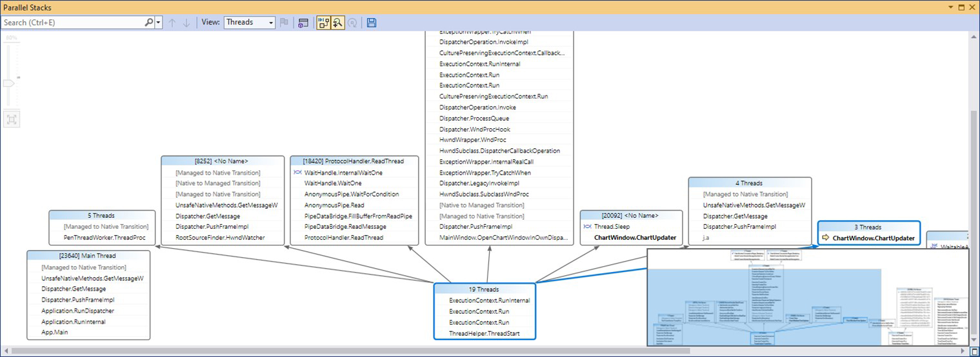Toggle Auto Scroll to Current Stack Frame
Screen dimensions: 980x357
coord(323,23)
